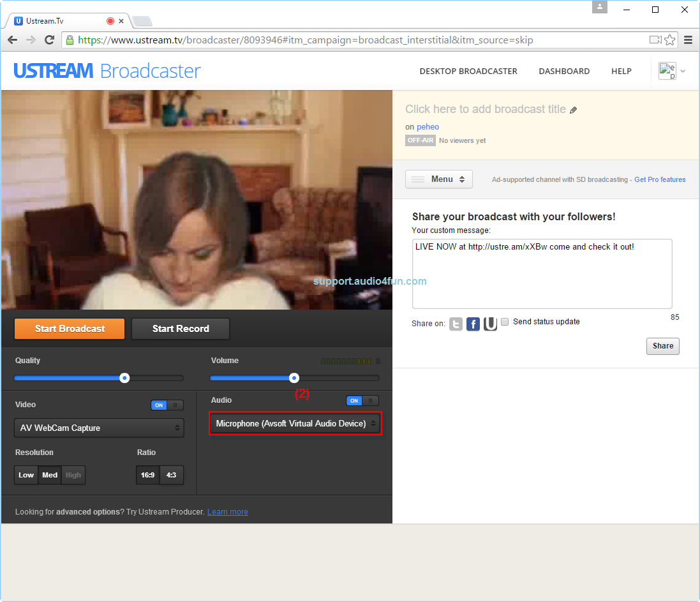Click Get Pro features link
Viewport: 700px width, 602px height.
660,179
